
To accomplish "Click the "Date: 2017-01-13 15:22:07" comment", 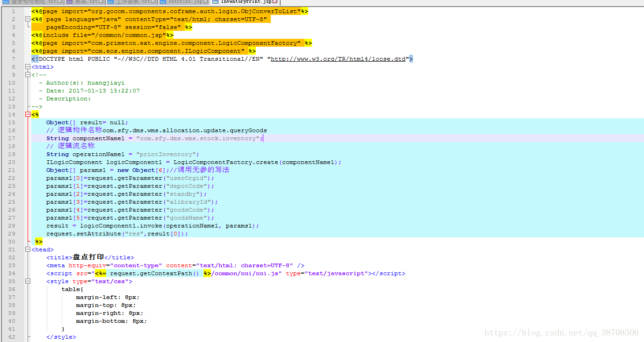I will click(89, 91).
